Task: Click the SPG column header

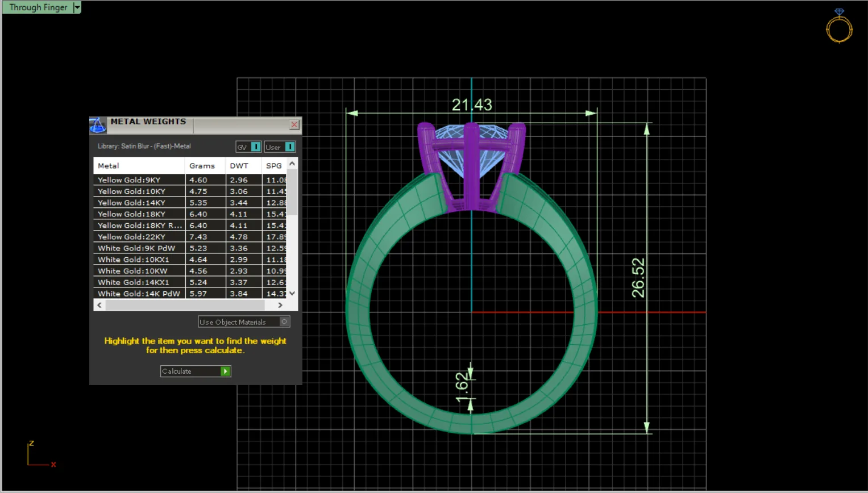Action: click(274, 166)
